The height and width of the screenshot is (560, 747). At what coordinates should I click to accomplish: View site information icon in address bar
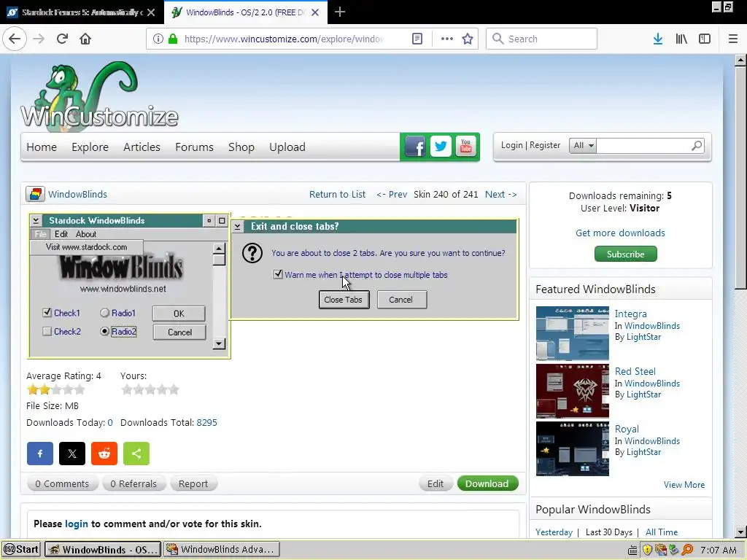tap(158, 39)
